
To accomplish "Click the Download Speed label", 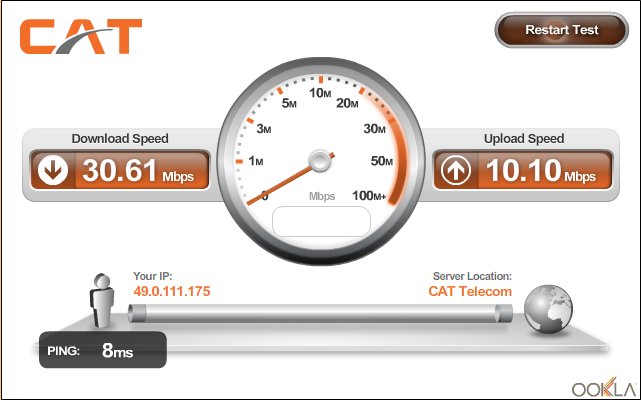I will pyautogui.click(x=120, y=139).
